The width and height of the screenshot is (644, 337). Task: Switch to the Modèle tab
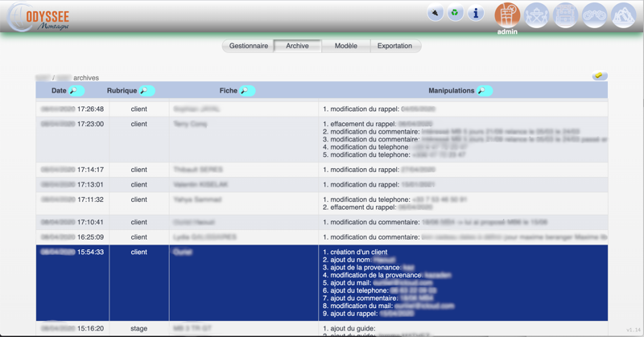(x=346, y=46)
